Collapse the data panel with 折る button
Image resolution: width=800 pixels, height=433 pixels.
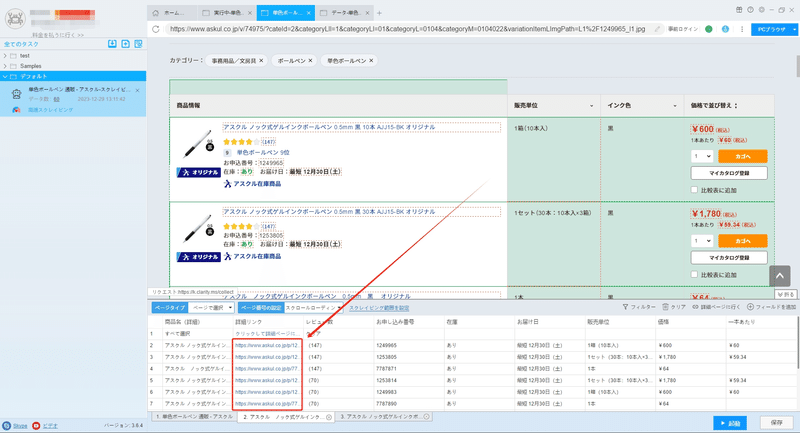click(786, 295)
